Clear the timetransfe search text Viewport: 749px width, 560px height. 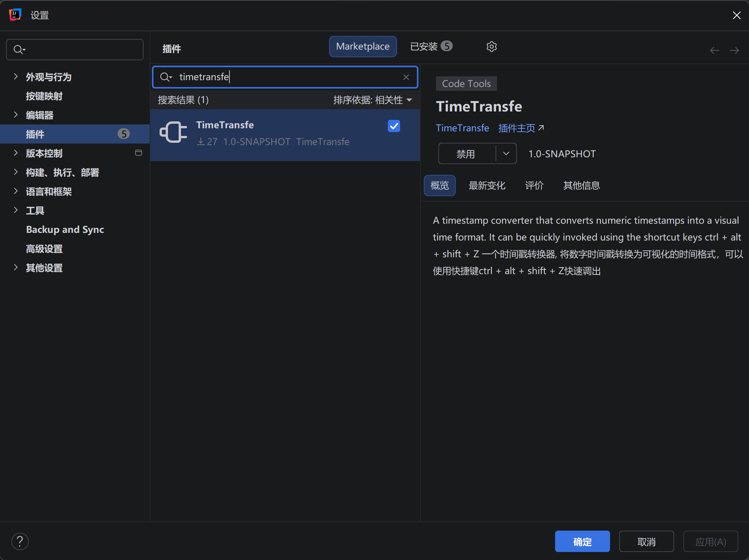(x=406, y=77)
